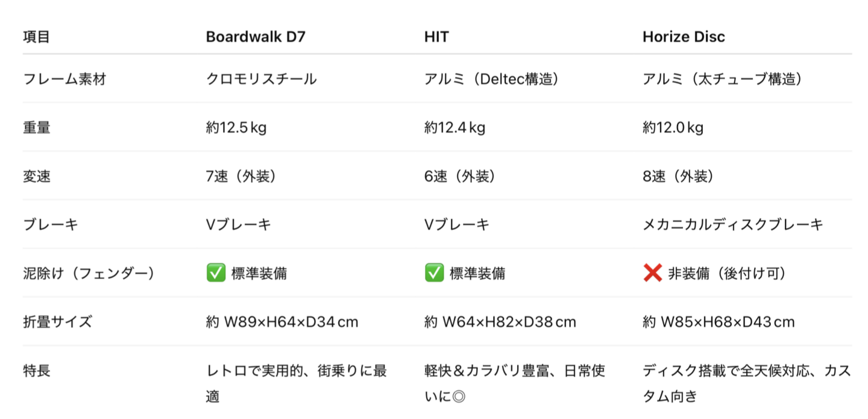The height and width of the screenshot is (419, 868).
Task: Click the フレーム素材 row label
Action: (x=64, y=79)
